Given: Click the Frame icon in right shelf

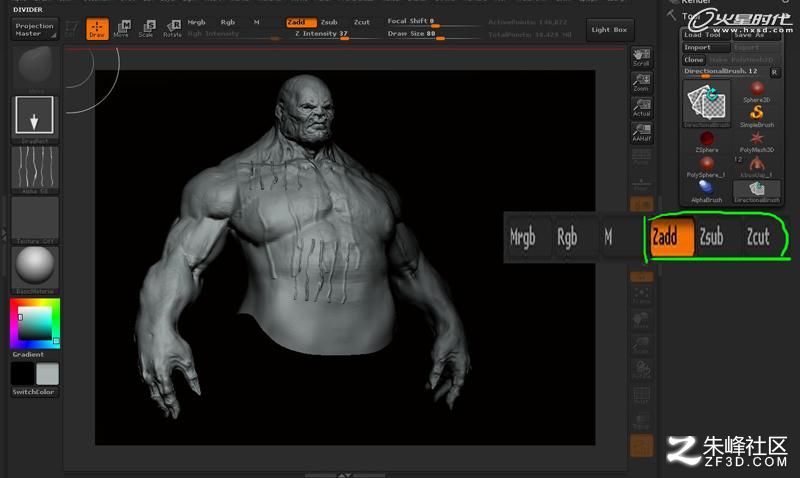Looking at the screenshot, I should [x=641, y=295].
